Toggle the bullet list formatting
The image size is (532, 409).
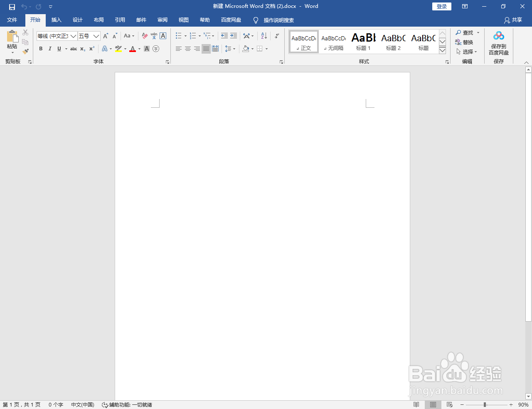(x=178, y=36)
